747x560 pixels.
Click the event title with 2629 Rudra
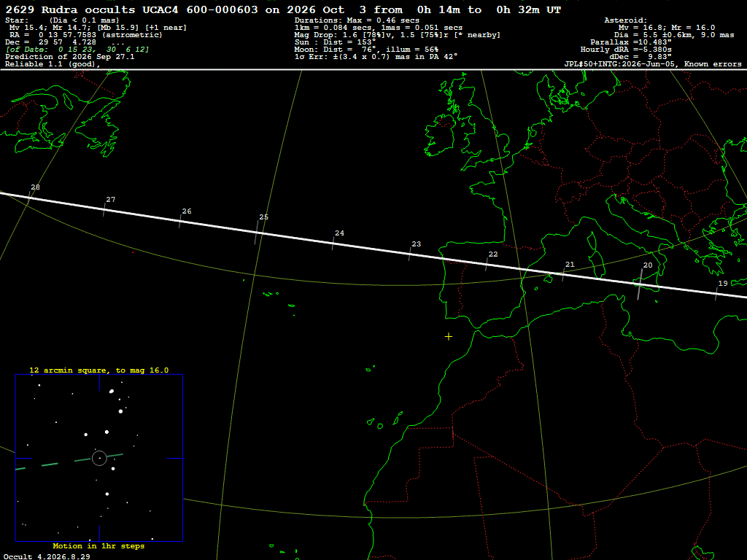click(x=283, y=9)
